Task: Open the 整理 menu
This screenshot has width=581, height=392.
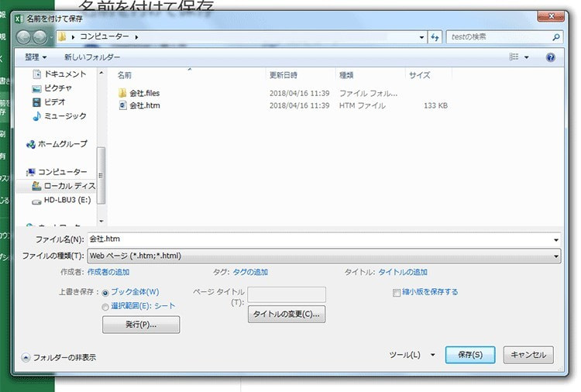Action: tap(36, 57)
